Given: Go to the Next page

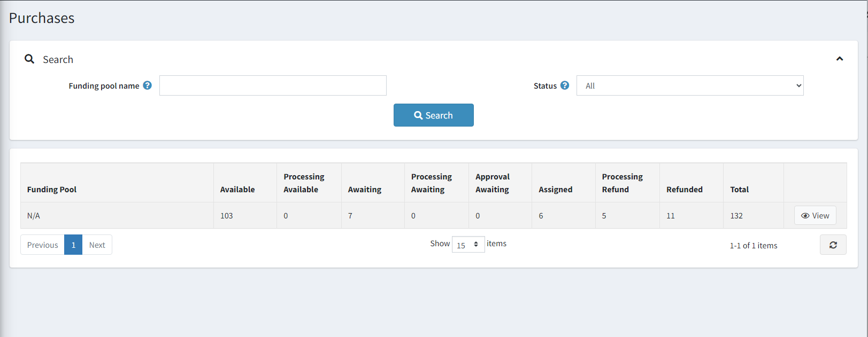Looking at the screenshot, I should (x=97, y=245).
